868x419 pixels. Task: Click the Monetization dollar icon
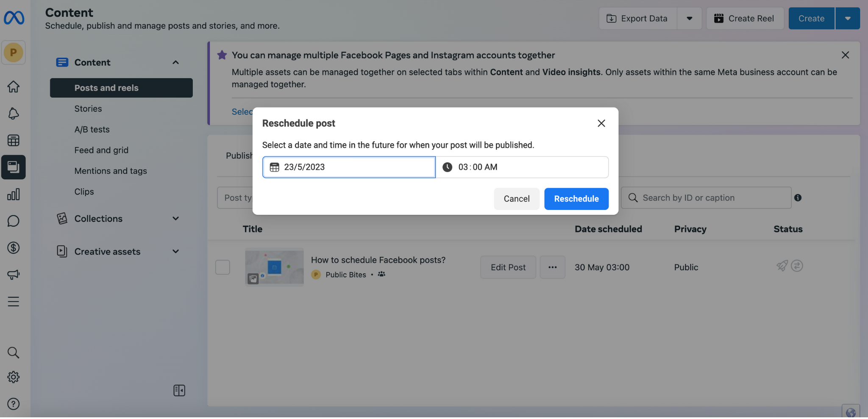coord(13,248)
